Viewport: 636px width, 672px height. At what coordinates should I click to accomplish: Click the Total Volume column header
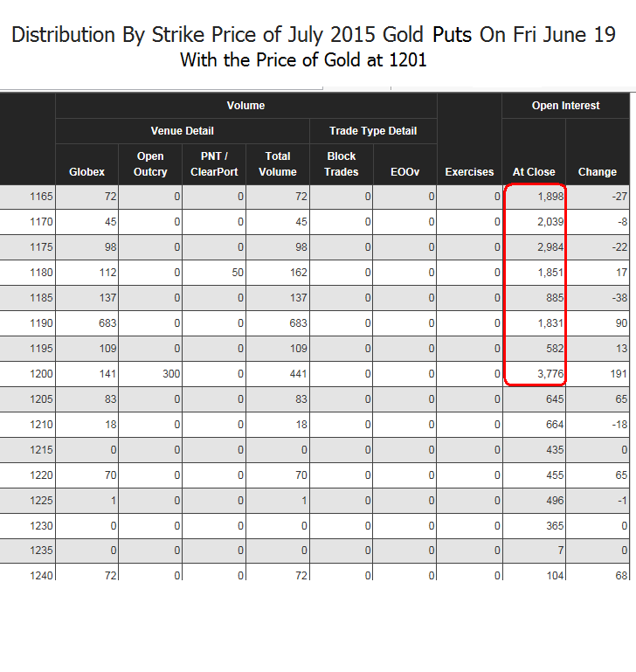pyautogui.click(x=278, y=164)
